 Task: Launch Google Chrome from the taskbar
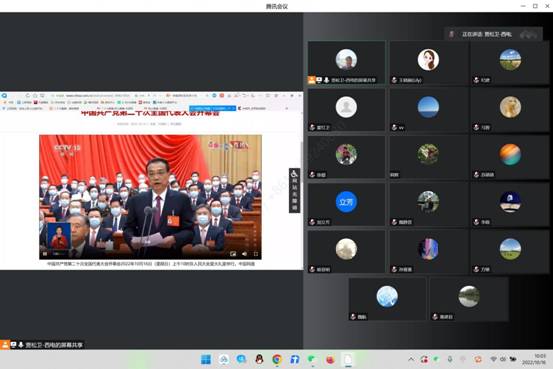[x=277, y=359]
